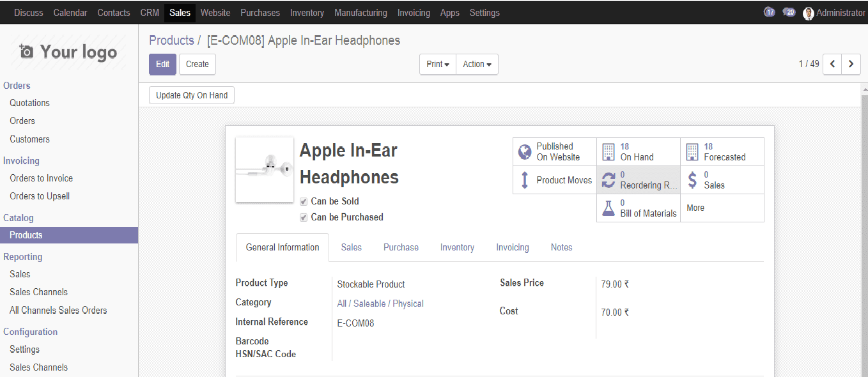Open the Apps menu
Screen dimensions: 868x377
450,13
